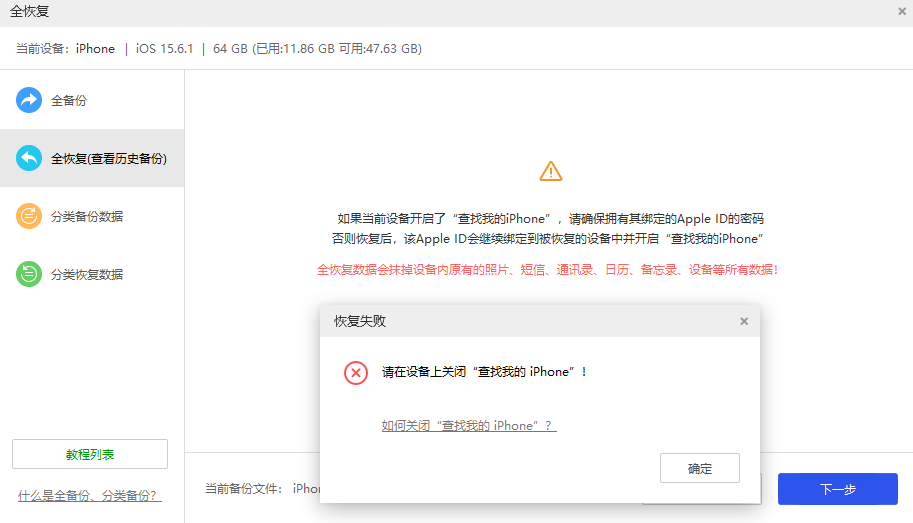Select 全恢复(查看历史备份) sidebar label
The height and width of the screenshot is (523, 913).
click(x=109, y=159)
